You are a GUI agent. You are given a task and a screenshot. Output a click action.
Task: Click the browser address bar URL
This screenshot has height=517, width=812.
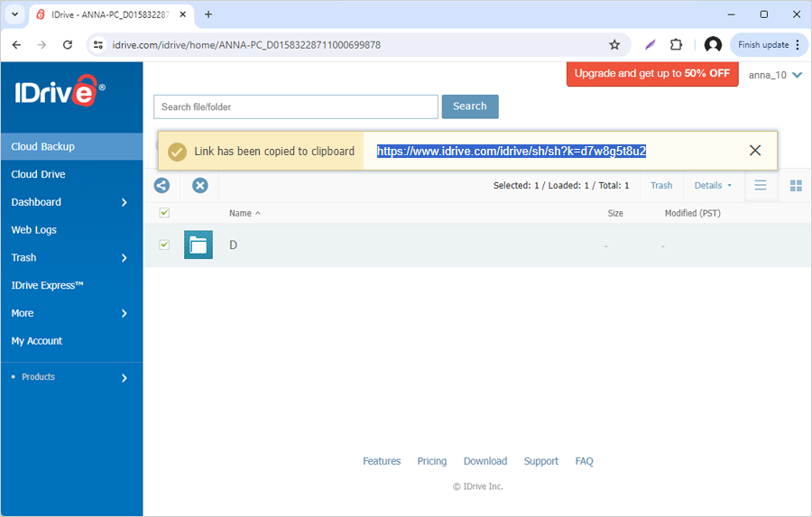coord(246,45)
